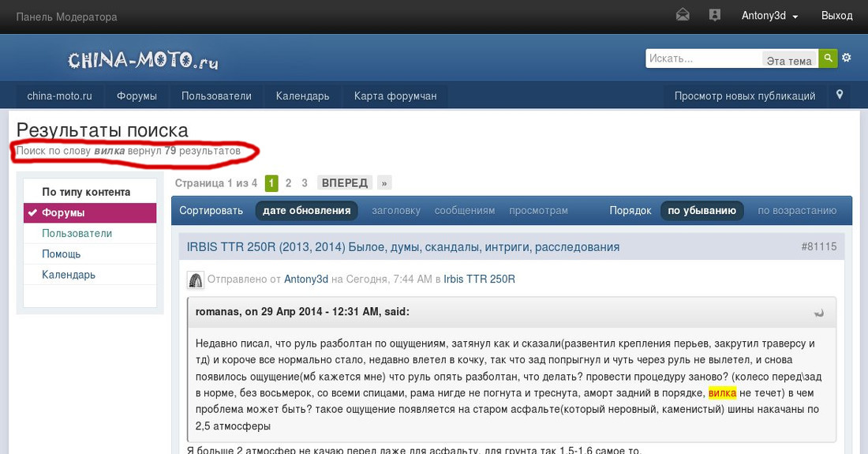868x454 pixels.
Task: Open Карта форумчан tab
Action: (395, 96)
